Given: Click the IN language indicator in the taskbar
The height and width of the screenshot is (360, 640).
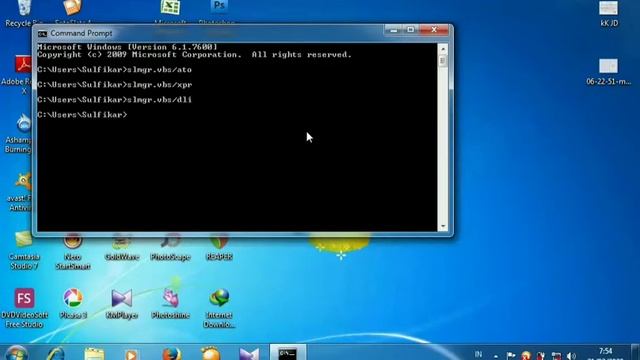Looking at the screenshot, I should pyautogui.click(x=478, y=354).
